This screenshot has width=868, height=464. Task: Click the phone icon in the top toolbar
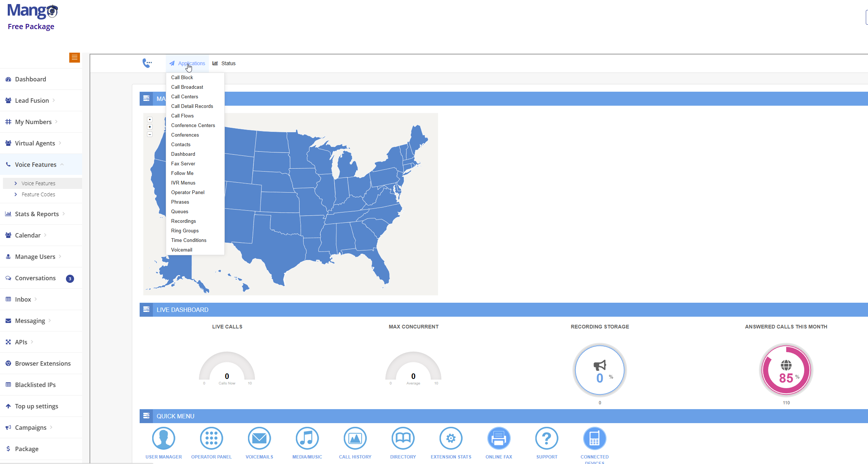[x=147, y=63]
